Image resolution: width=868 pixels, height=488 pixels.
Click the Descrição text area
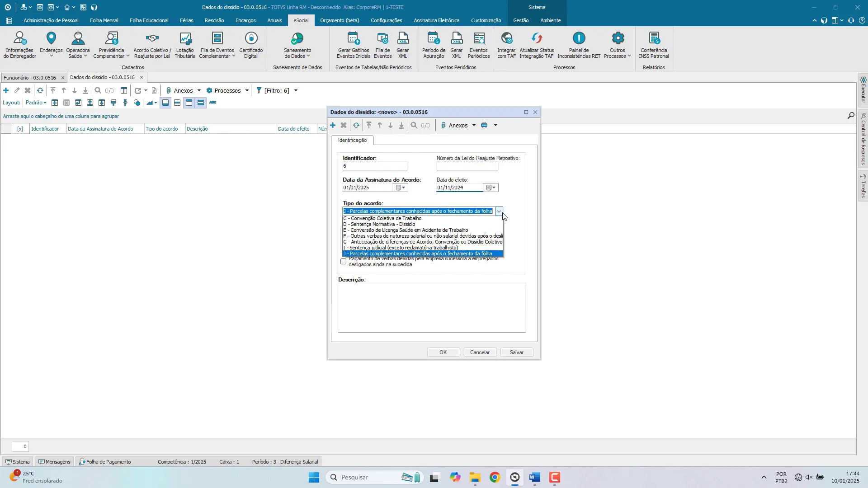pos(432,307)
